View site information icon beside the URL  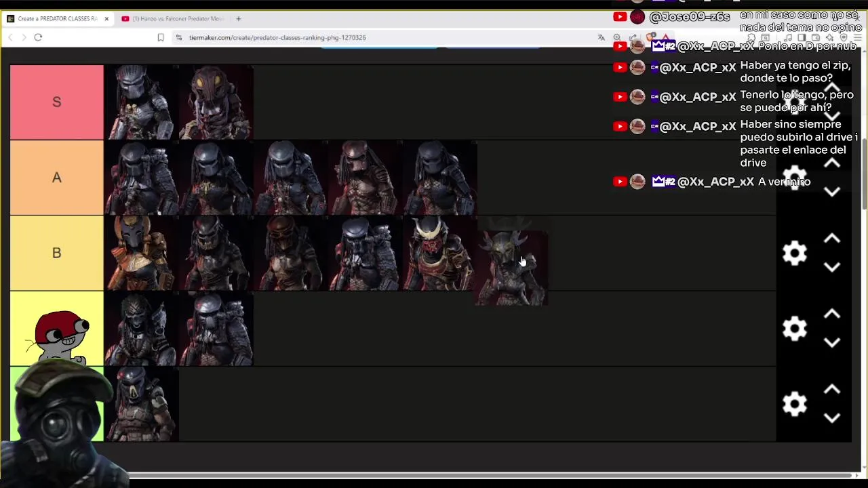(x=178, y=37)
